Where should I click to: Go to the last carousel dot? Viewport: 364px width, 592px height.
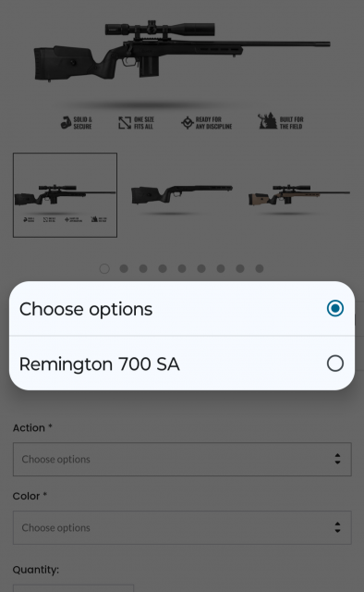tap(259, 268)
